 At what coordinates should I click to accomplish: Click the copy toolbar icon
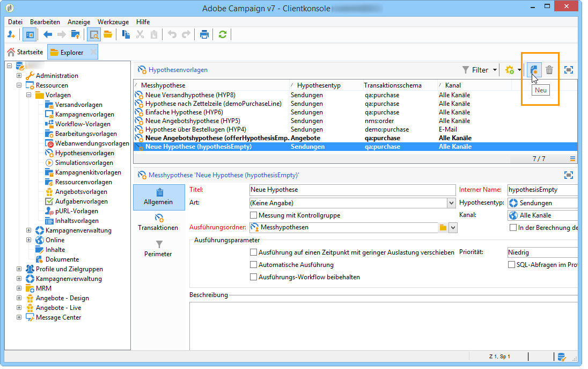point(126,34)
